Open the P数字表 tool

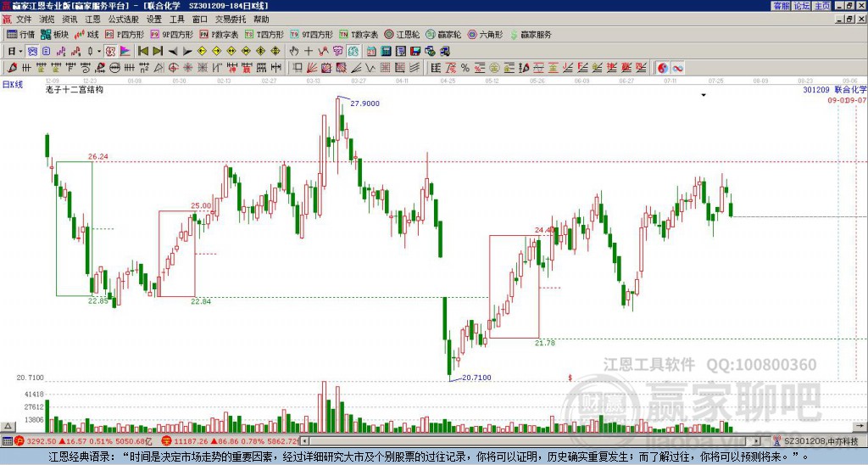[x=219, y=34]
